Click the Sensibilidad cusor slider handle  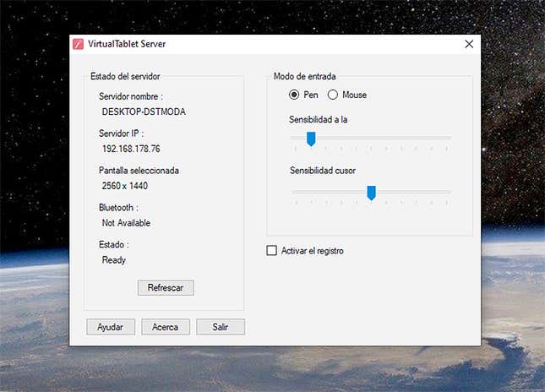pyautogui.click(x=371, y=193)
